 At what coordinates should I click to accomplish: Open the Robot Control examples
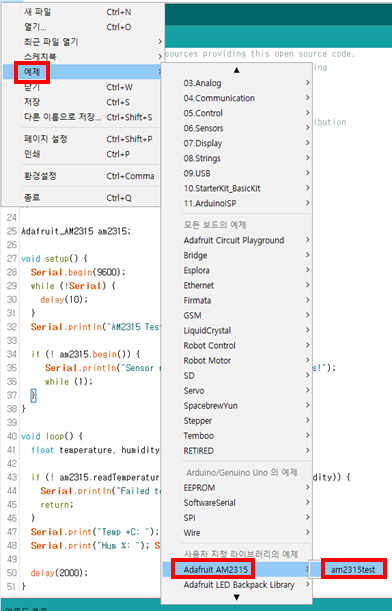237,345
